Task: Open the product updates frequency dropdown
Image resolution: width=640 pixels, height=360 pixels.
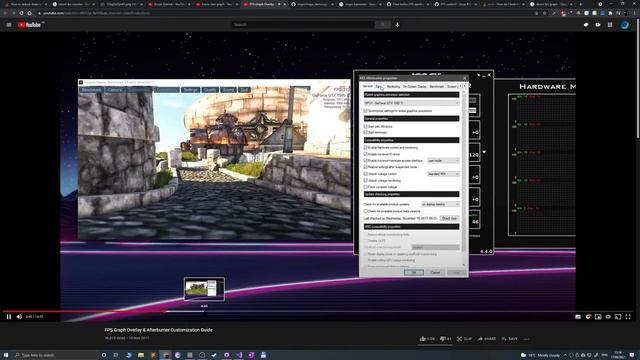Action: (x=440, y=204)
